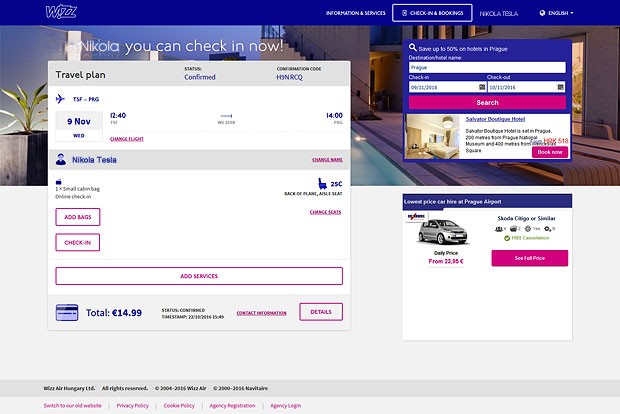Viewport: 620px width, 414px height.
Task: Click the See Full Price button
Action: point(530,258)
